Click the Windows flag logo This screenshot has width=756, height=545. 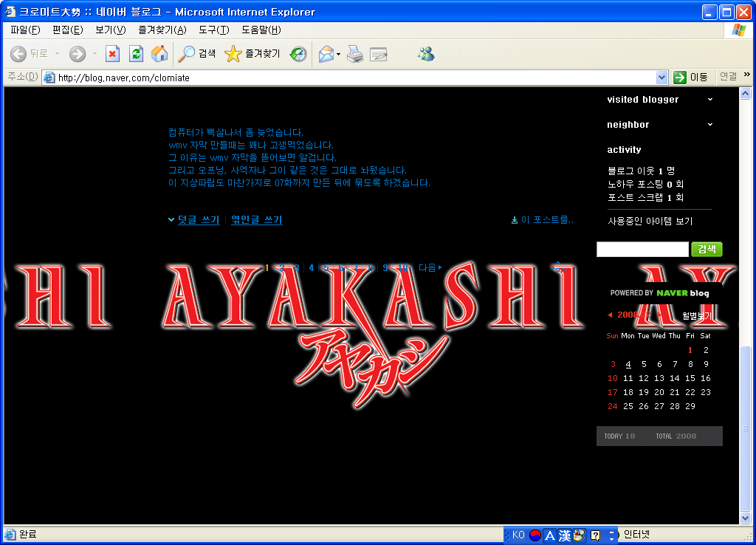click(738, 30)
